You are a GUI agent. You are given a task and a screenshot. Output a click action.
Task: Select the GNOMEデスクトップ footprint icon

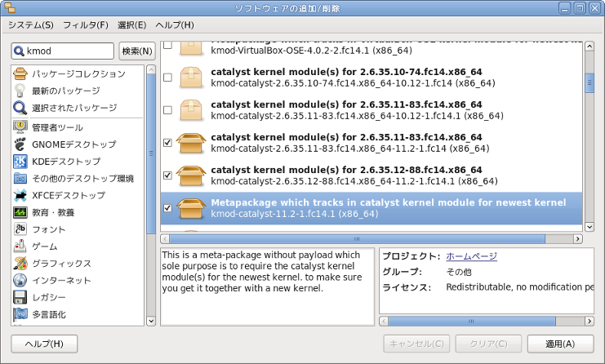(x=20, y=144)
